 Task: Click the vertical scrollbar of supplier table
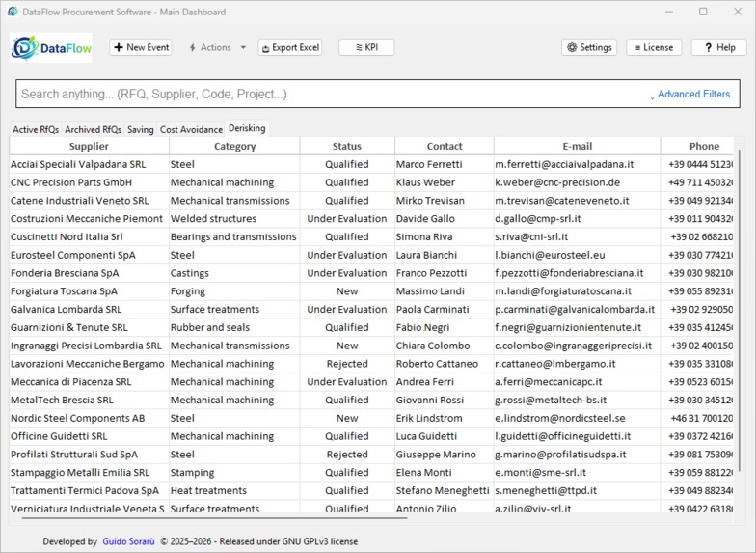[739, 309]
